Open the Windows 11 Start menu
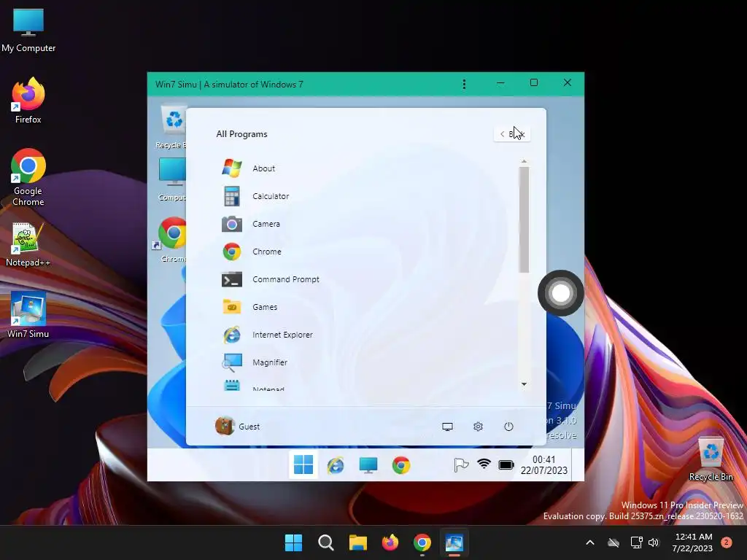 pos(293,542)
